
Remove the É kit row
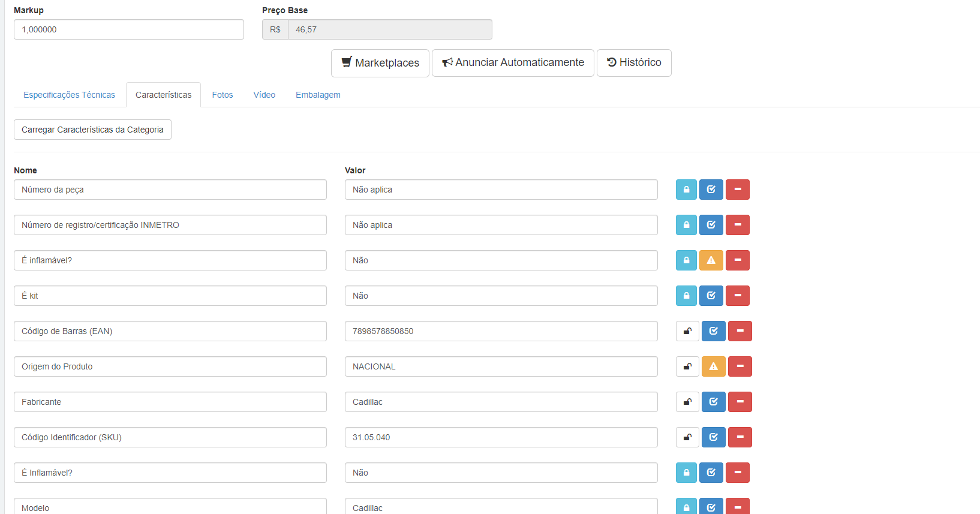(x=738, y=296)
